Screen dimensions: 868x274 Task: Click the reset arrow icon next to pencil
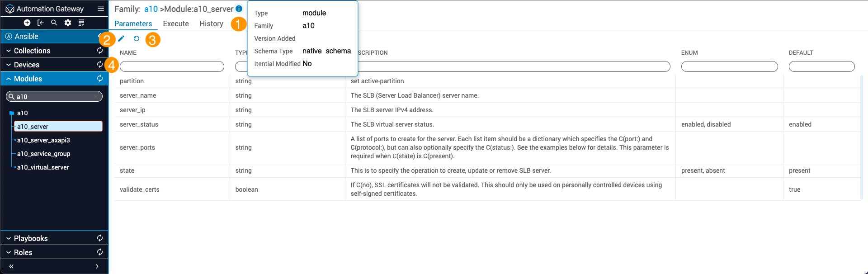(136, 38)
